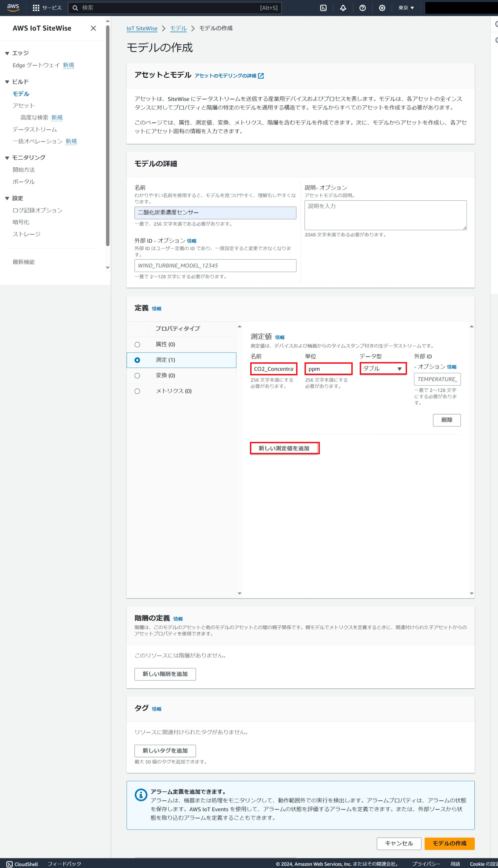Open 開始方法 in the sidebar

pyautogui.click(x=24, y=170)
